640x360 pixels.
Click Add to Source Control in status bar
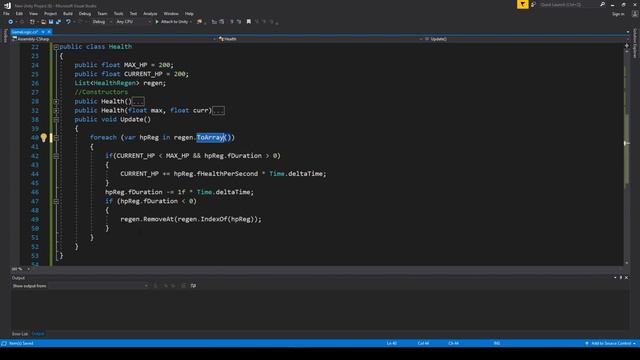tap(611, 343)
